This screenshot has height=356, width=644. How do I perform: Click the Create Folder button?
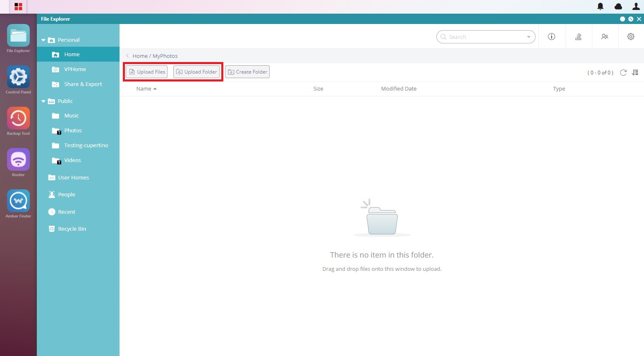tap(247, 72)
